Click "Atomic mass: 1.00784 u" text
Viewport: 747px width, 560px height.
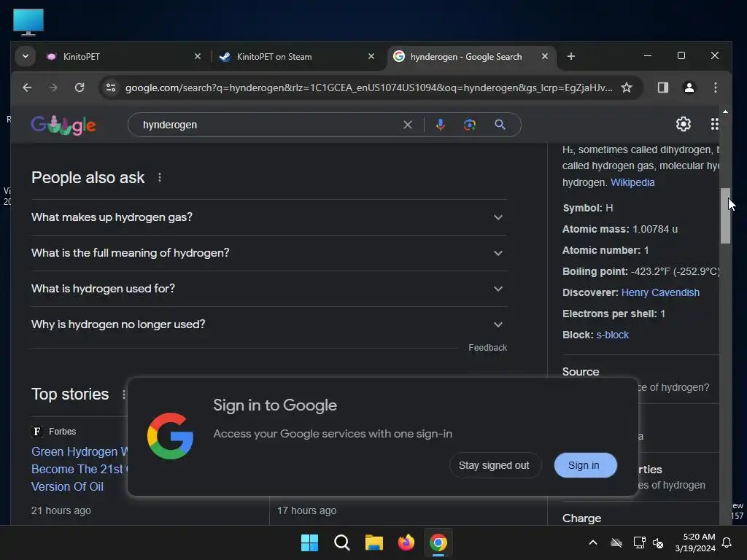coord(620,229)
